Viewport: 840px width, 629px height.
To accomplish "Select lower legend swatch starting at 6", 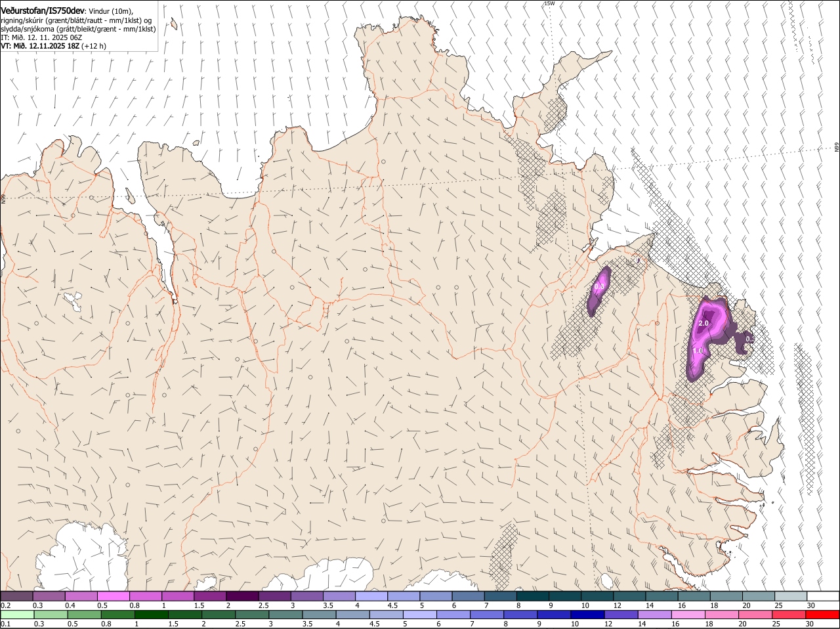I will 454,615.
